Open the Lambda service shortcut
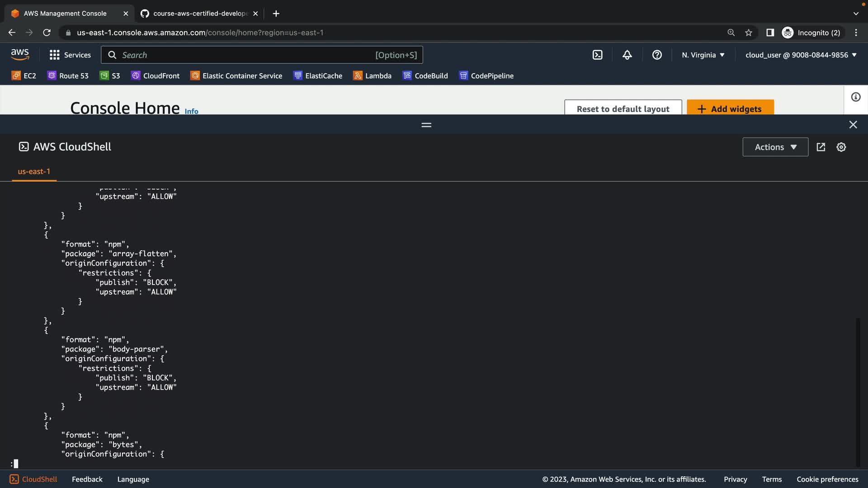Image resolution: width=868 pixels, height=488 pixels. pyautogui.click(x=372, y=76)
